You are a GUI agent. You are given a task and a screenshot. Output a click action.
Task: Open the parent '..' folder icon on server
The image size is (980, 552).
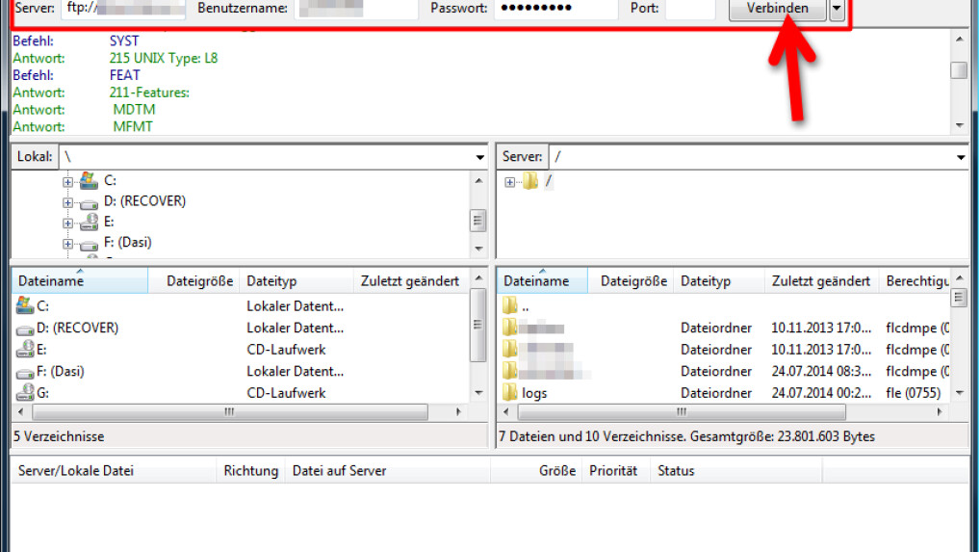510,305
